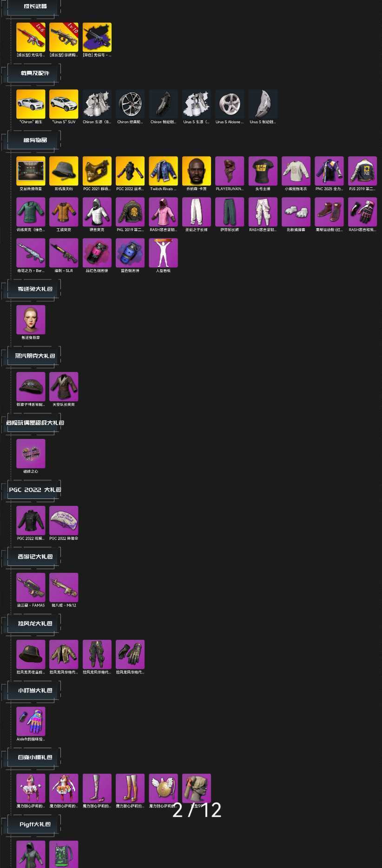Toggle the PGC 2022 大礼包 section header
The image size is (382, 868).
point(35,490)
